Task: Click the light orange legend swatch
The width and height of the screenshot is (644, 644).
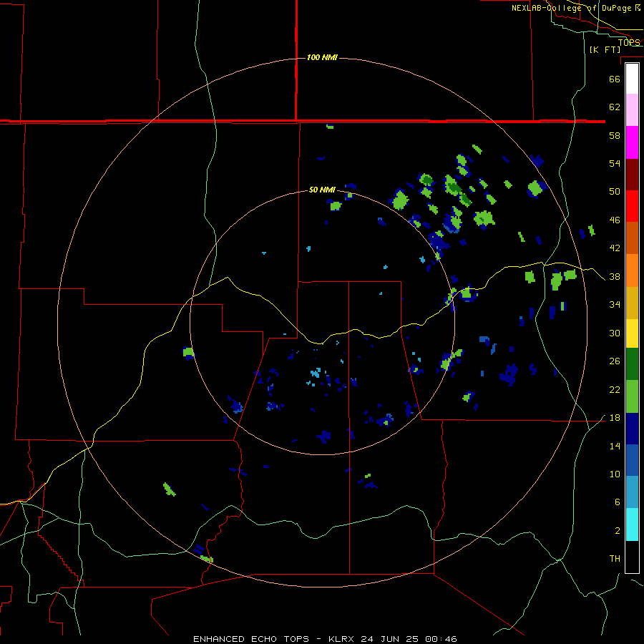Action: (632, 270)
